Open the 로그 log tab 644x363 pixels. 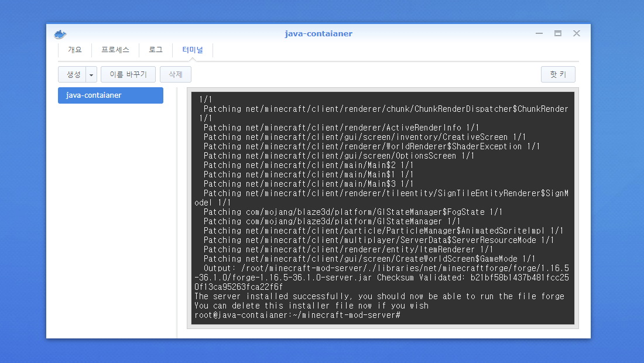[156, 50]
